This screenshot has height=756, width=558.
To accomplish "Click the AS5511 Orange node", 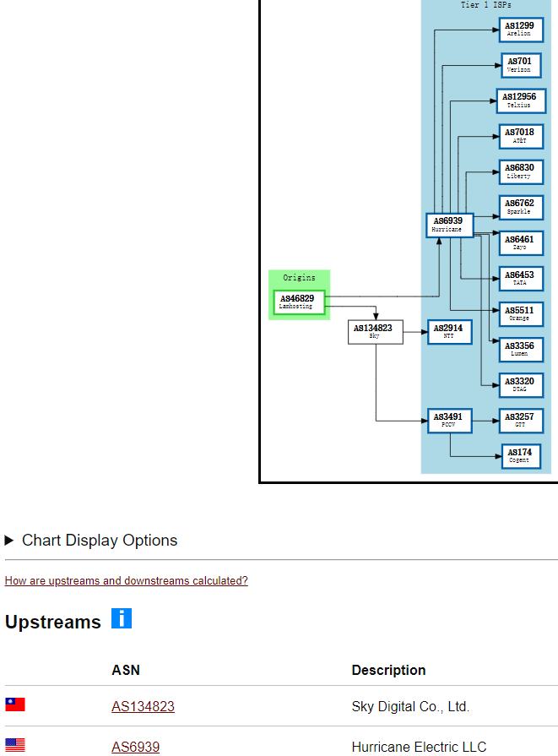I will click(x=521, y=314).
